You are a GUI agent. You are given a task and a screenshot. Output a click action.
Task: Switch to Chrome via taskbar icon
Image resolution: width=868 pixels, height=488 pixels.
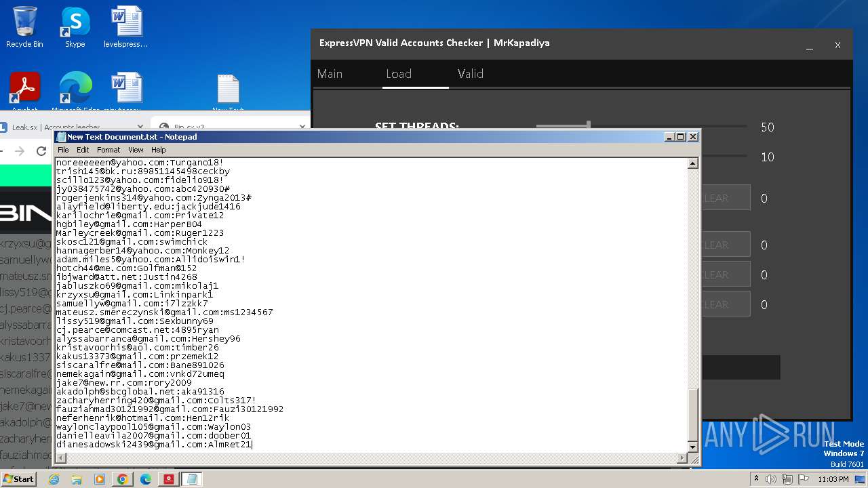123,479
